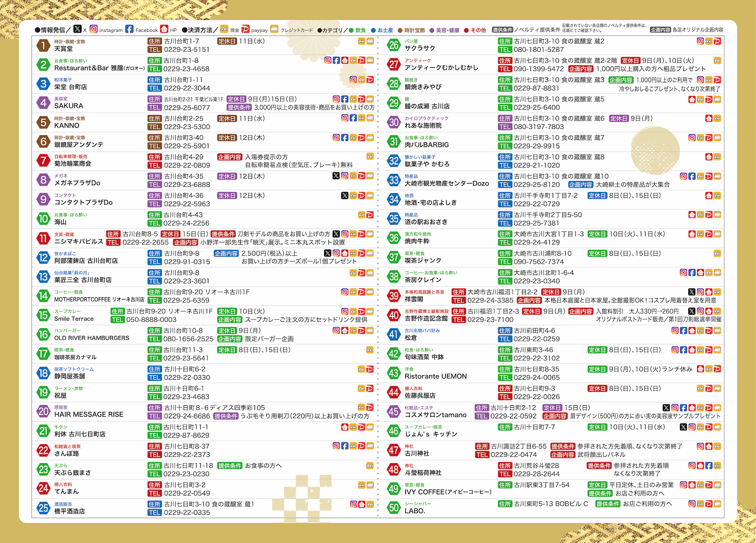The height and width of the screenshot is (543, 756).
Task: Click the Facebook icon in the 大崎市観光物産センターDozo row
Action: tap(692, 176)
